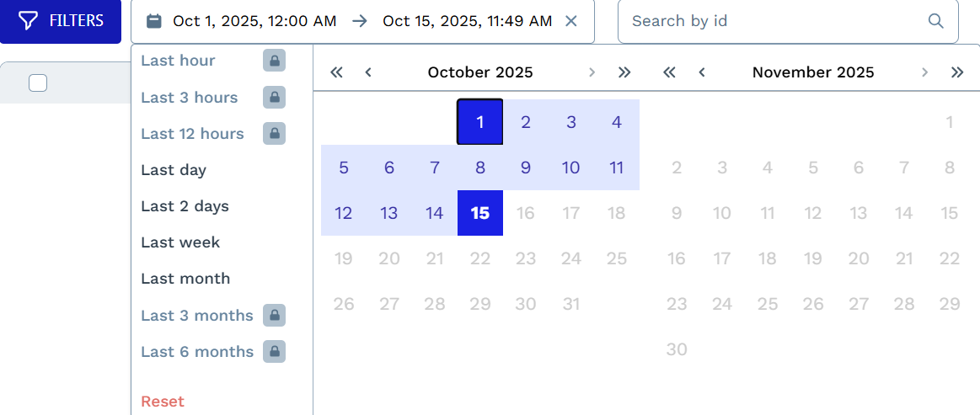Image resolution: width=980 pixels, height=415 pixels.
Task: Clear the date range with X icon
Action: [x=570, y=21]
